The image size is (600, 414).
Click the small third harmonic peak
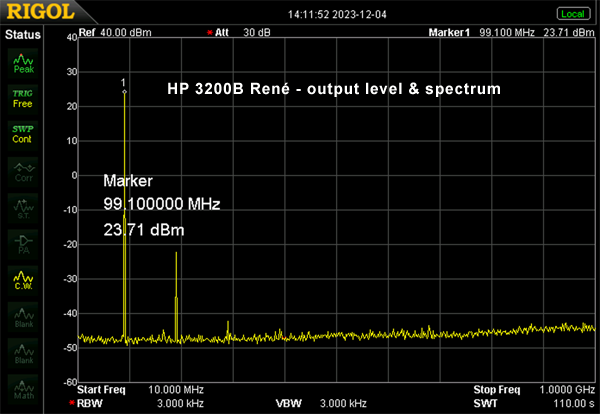[228, 322]
